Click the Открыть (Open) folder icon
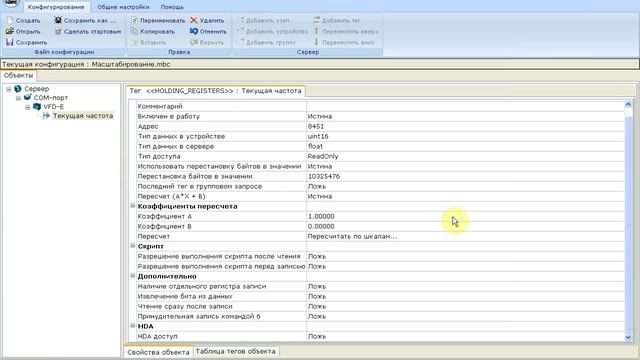The width and height of the screenshot is (640, 360). coord(10,31)
